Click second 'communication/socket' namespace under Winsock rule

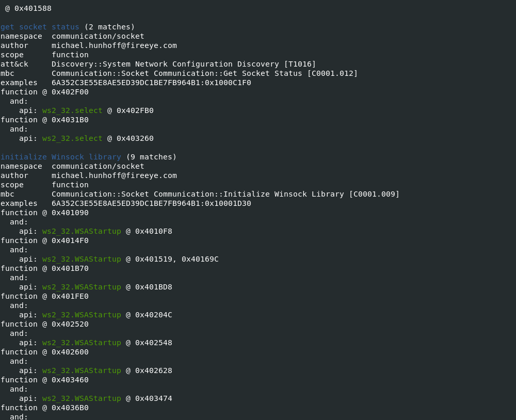(x=98, y=166)
